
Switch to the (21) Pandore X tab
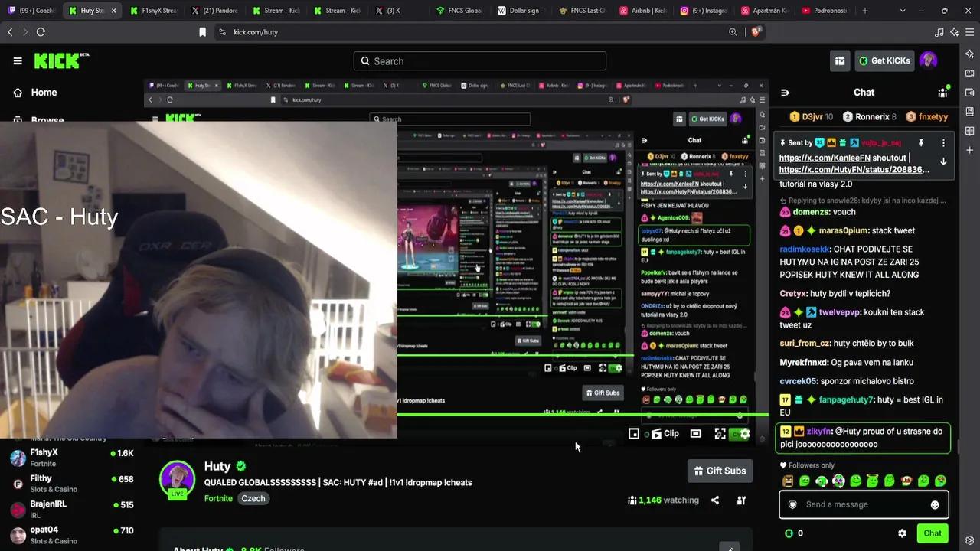click(214, 11)
